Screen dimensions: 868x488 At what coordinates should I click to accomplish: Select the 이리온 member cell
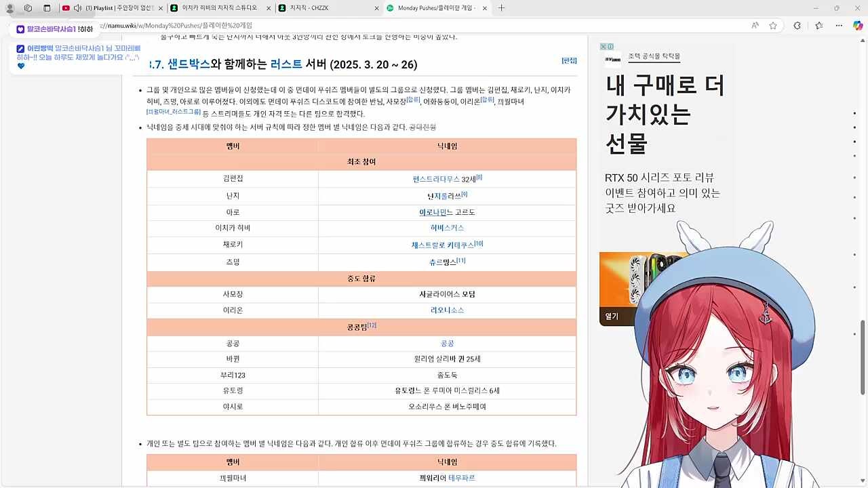click(233, 310)
